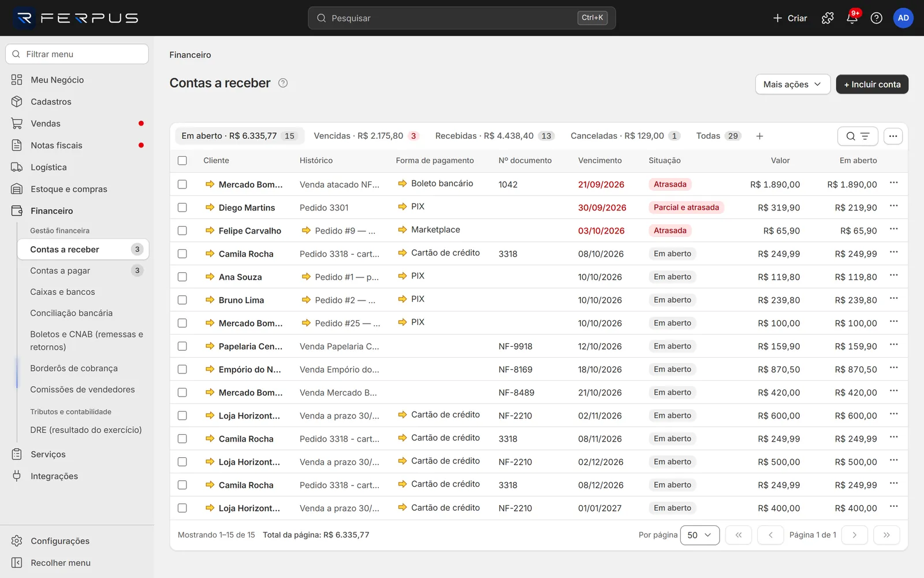Select checkbox for Empório do N... row

click(x=182, y=369)
